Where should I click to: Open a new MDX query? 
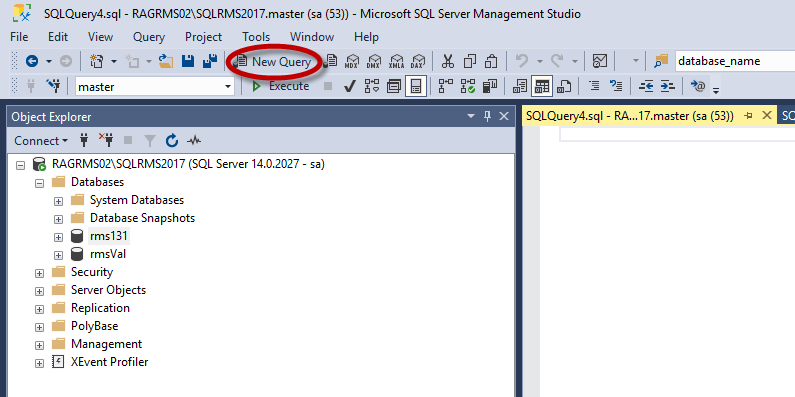(x=351, y=62)
